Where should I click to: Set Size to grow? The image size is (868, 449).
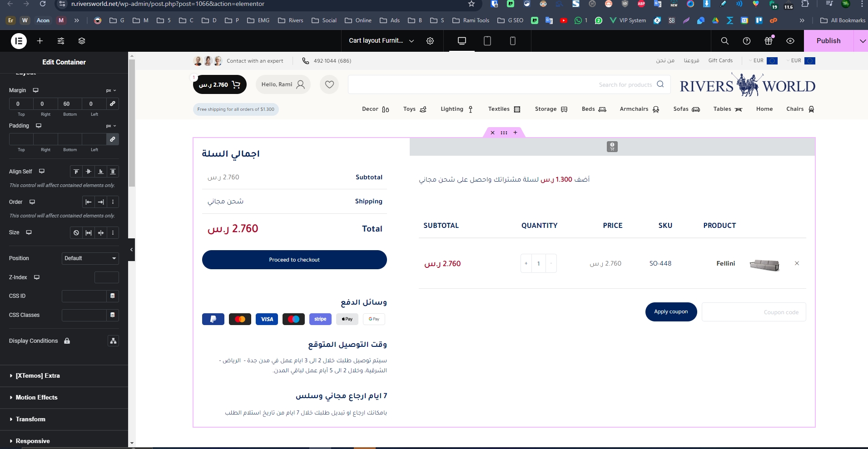(89, 232)
